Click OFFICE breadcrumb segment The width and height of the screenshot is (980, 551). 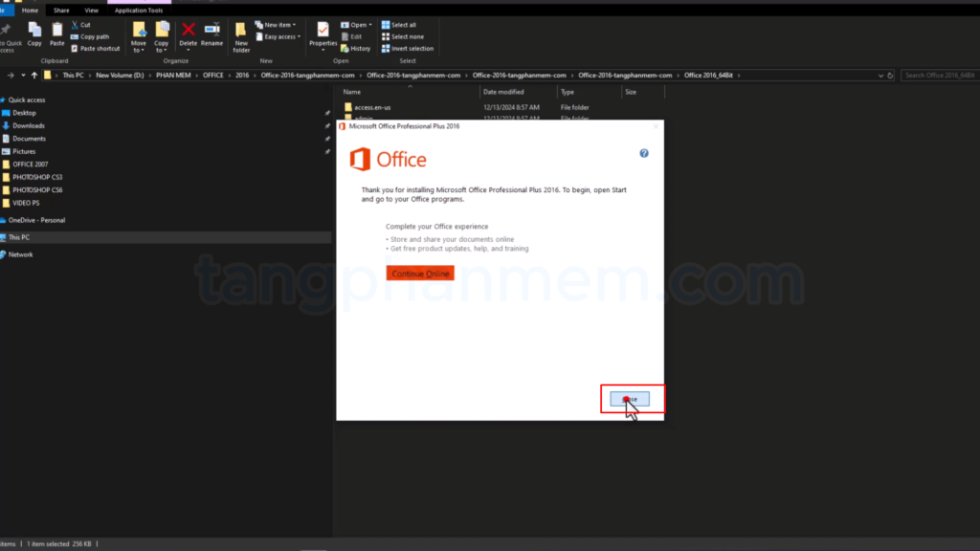point(212,75)
